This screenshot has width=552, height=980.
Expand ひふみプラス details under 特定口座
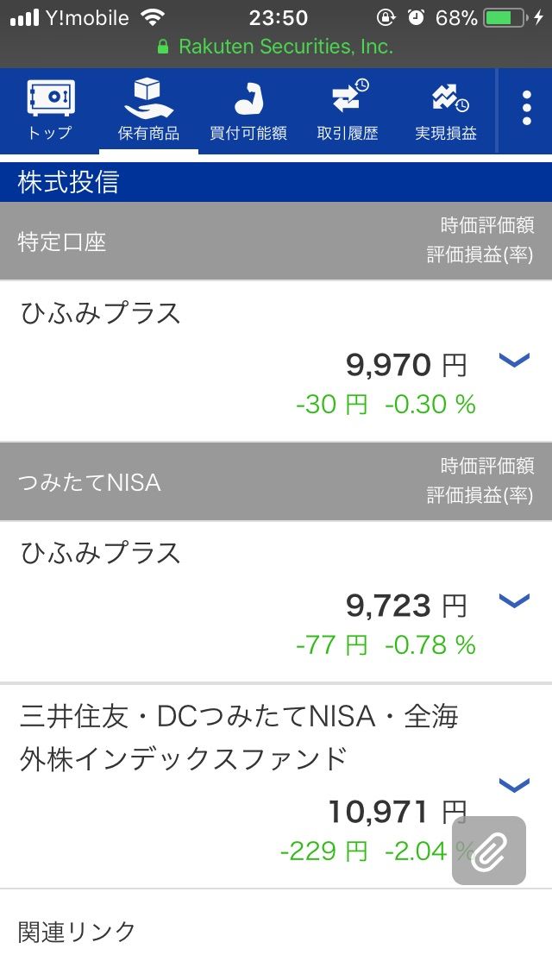[x=515, y=360]
